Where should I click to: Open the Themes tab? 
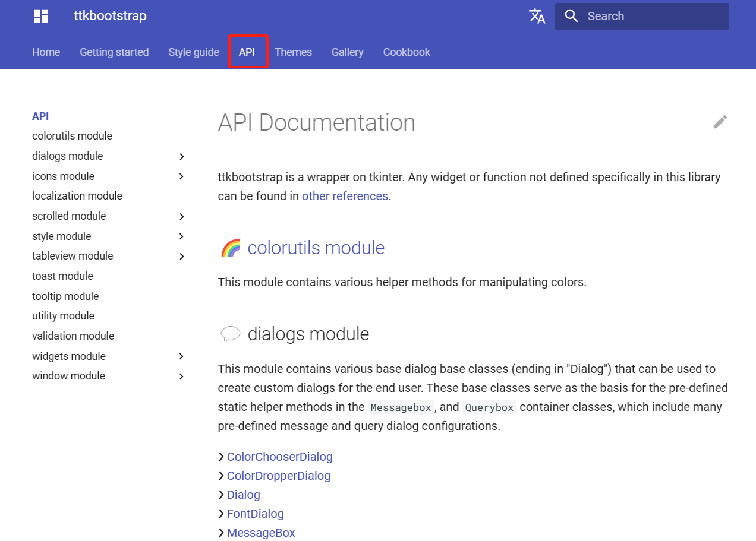tap(293, 52)
